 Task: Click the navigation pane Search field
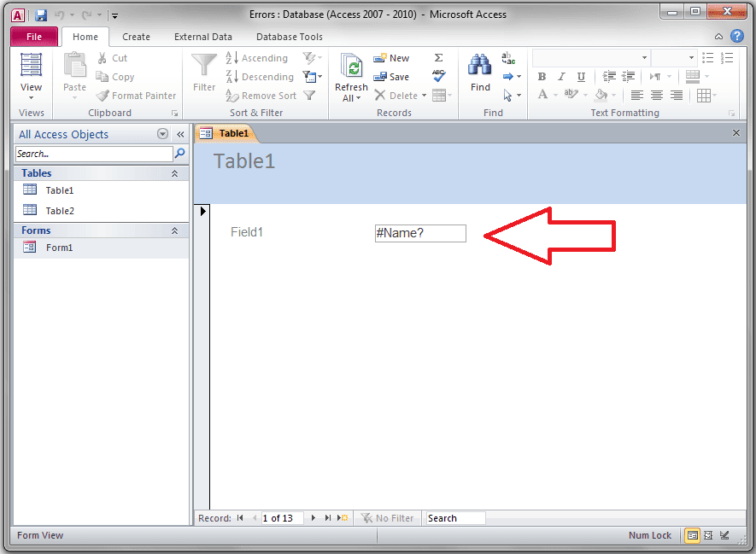pos(94,154)
